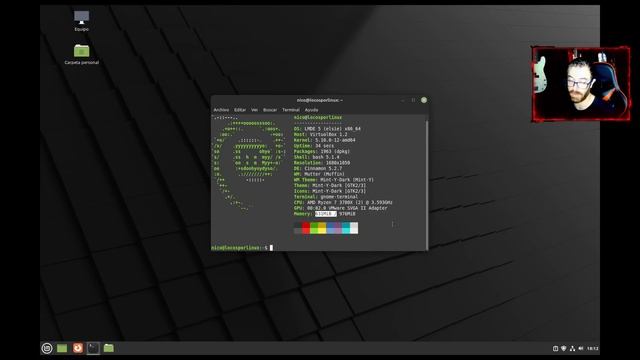640x360 pixels.
Task: Click the green show desktop launcher in panel
Action: pos(62,348)
